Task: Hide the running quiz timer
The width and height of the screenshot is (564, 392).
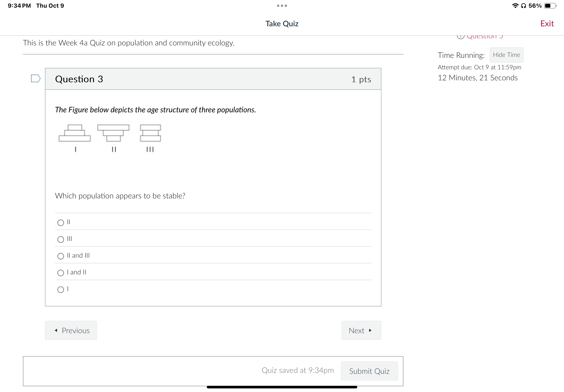Action: 506,55
